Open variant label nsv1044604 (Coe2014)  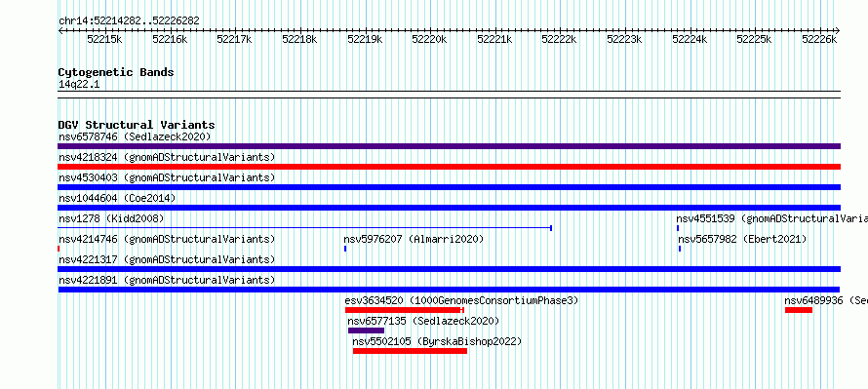click(x=117, y=198)
